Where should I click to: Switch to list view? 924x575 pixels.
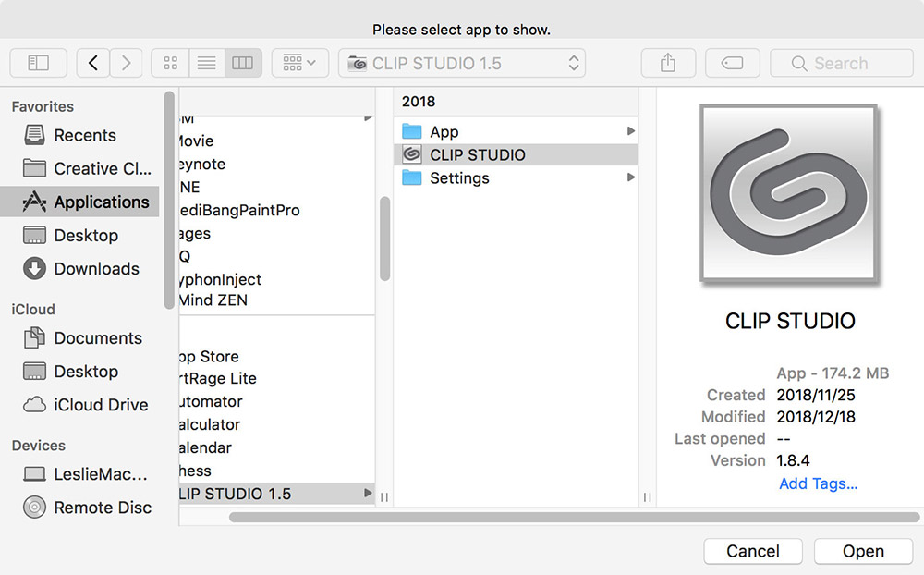coord(206,63)
